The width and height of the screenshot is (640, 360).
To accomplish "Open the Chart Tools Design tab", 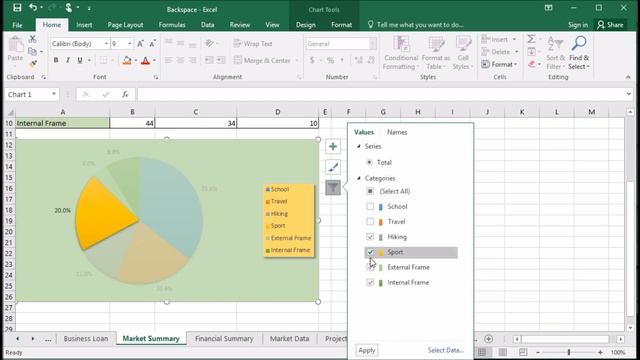I will (x=306, y=25).
